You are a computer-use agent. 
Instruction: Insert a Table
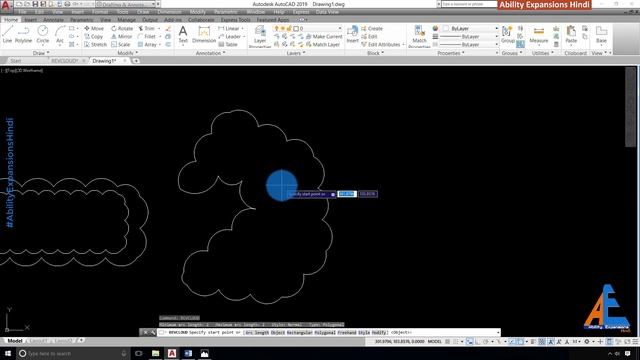(x=228, y=44)
